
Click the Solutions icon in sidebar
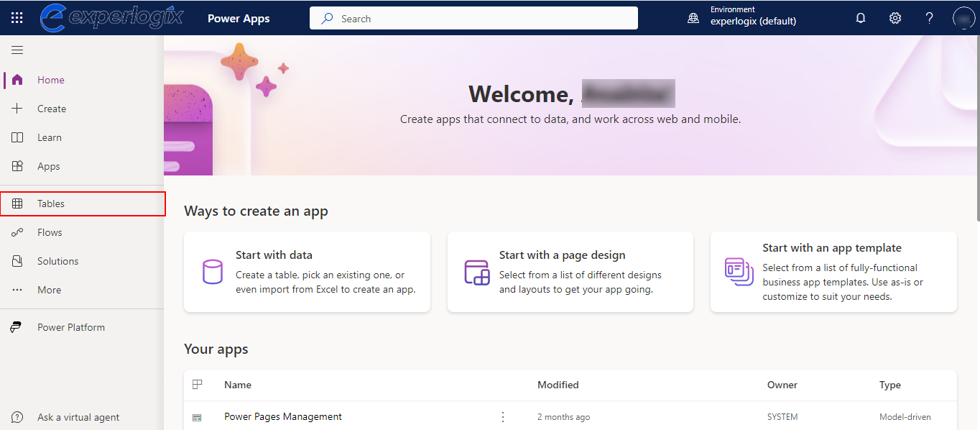pyautogui.click(x=17, y=261)
